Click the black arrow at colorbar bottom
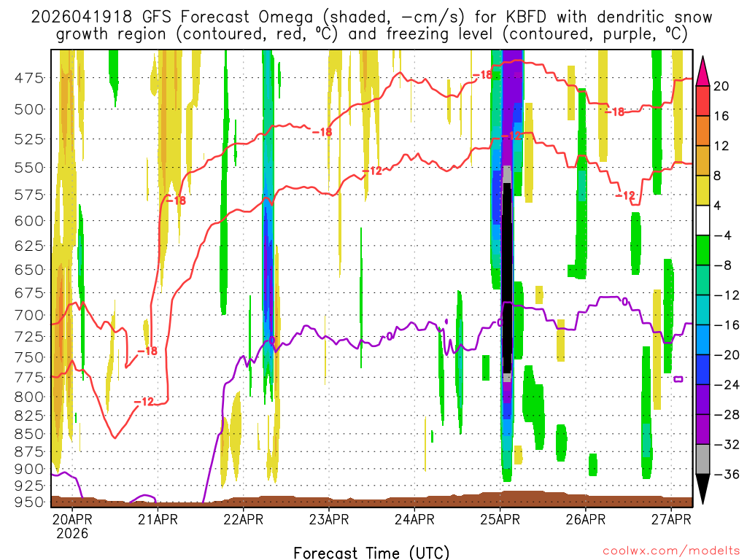This screenshot has width=747, height=560. tap(703, 489)
